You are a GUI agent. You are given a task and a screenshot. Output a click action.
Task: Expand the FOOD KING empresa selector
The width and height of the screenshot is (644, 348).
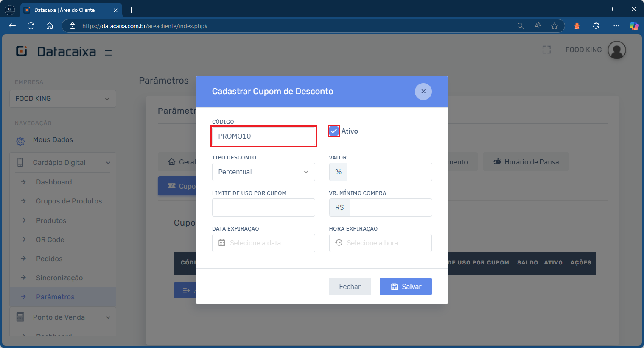[x=63, y=99]
